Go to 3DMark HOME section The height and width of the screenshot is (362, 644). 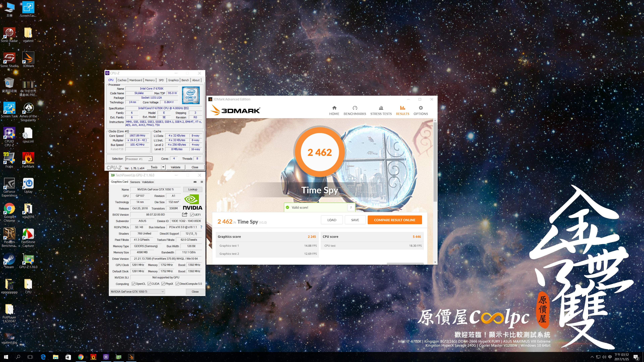334,110
